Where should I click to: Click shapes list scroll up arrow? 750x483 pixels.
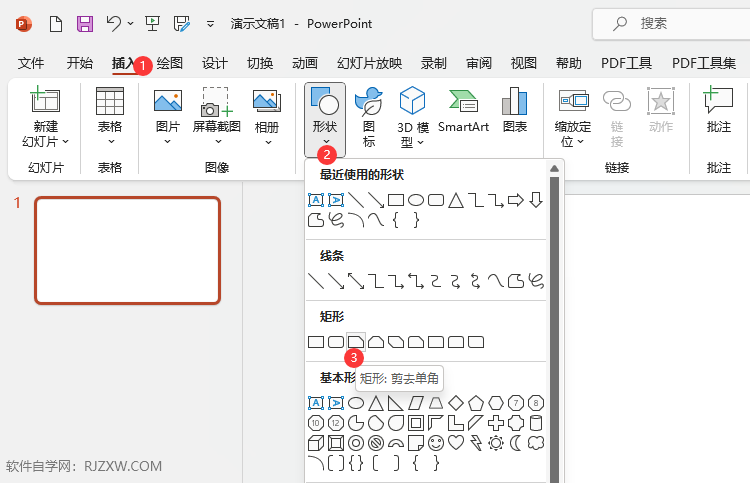point(554,168)
